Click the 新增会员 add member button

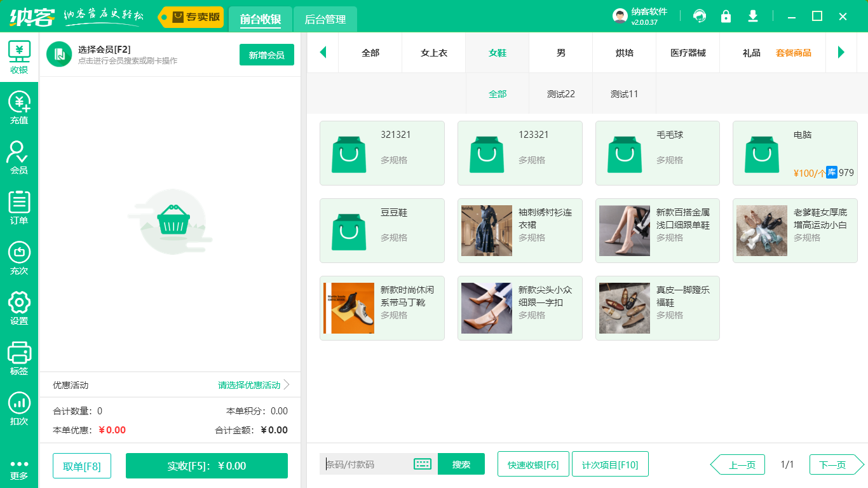[x=266, y=55]
